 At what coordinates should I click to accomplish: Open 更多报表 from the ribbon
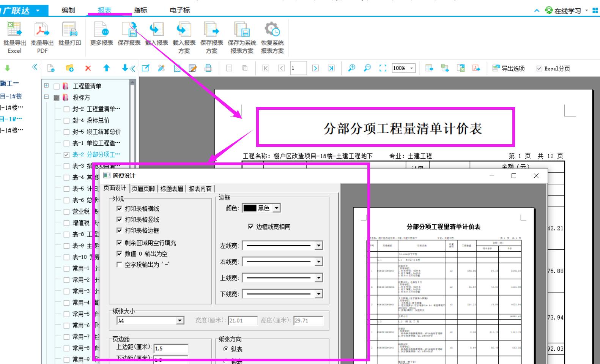click(x=101, y=34)
